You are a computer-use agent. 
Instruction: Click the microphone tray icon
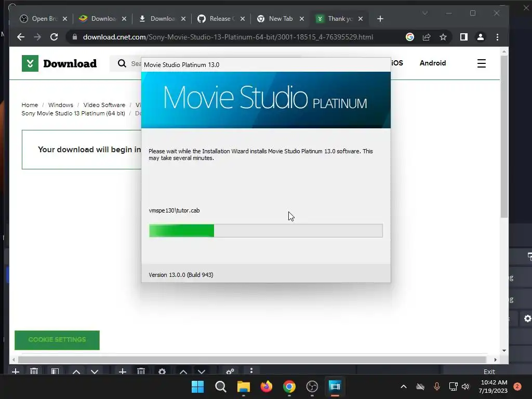coord(437,387)
